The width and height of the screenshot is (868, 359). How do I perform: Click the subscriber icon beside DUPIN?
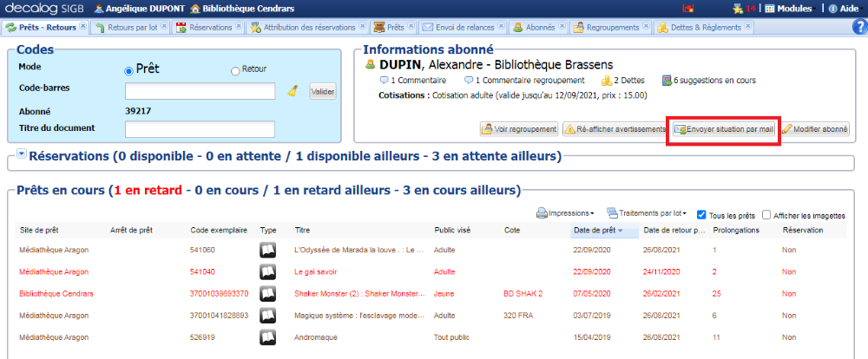tap(371, 65)
